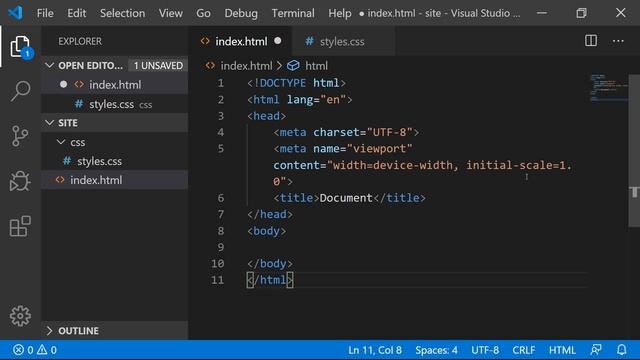640x360 pixels.
Task: Click the errors count icon in the status bar
Action: click(18, 350)
